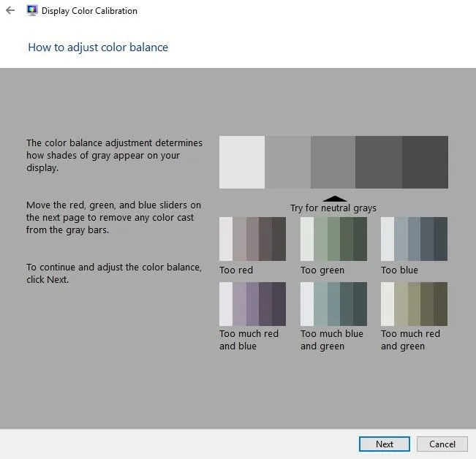Click the middle gray bar in neutral sample
Screen dimensions: 476x459
(x=333, y=162)
